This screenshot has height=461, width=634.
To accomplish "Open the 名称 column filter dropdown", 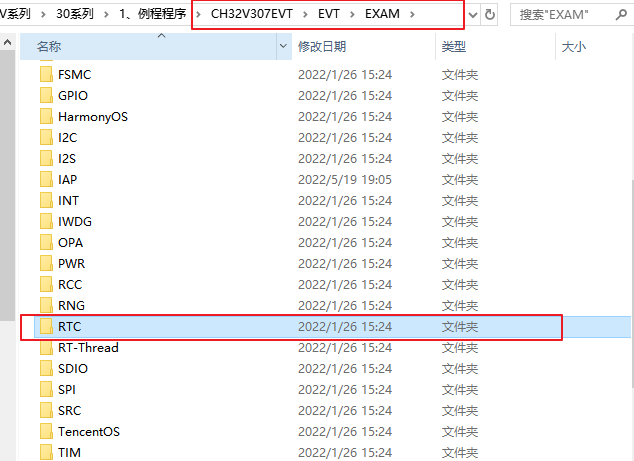I will (282, 47).
